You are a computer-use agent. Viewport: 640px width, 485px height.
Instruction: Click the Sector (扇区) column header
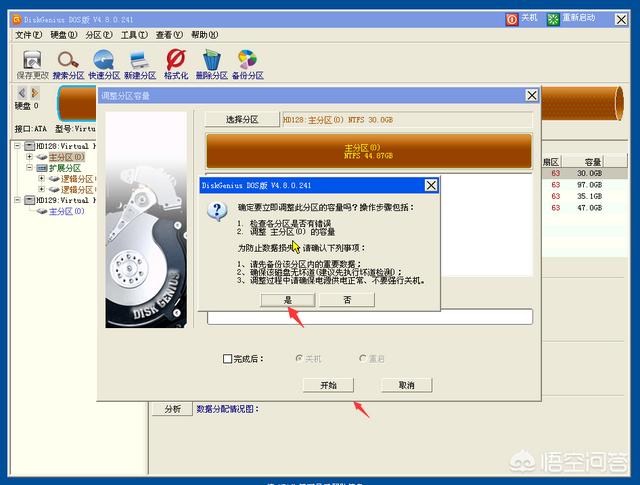click(552, 162)
